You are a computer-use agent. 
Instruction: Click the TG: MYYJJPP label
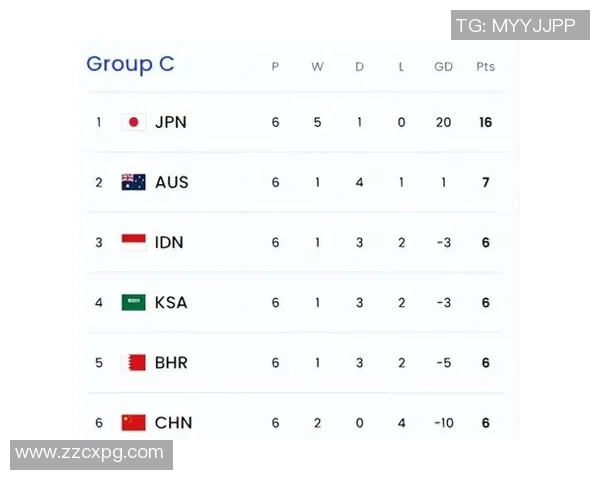click(x=515, y=26)
